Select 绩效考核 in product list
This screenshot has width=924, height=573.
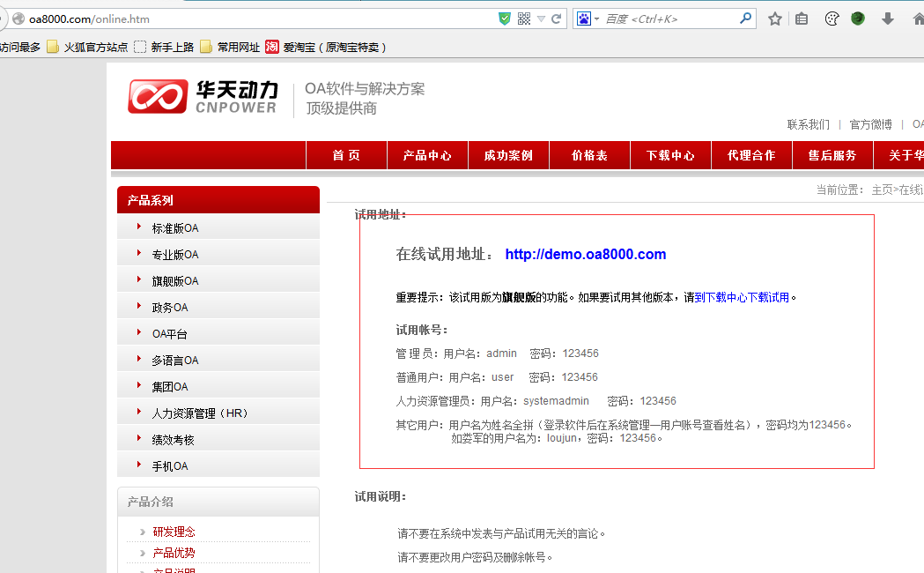(218, 439)
